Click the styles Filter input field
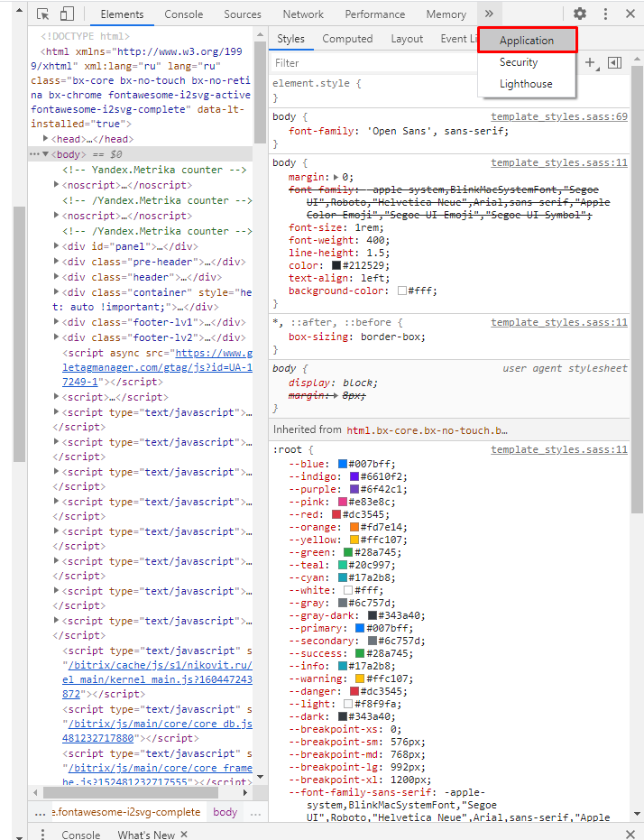 tap(373, 63)
